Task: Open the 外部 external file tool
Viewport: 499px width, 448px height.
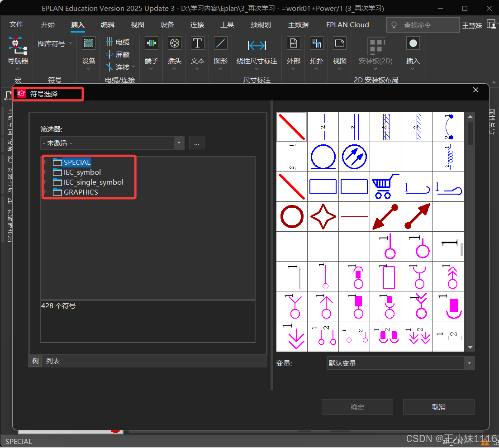Action: click(294, 43)
